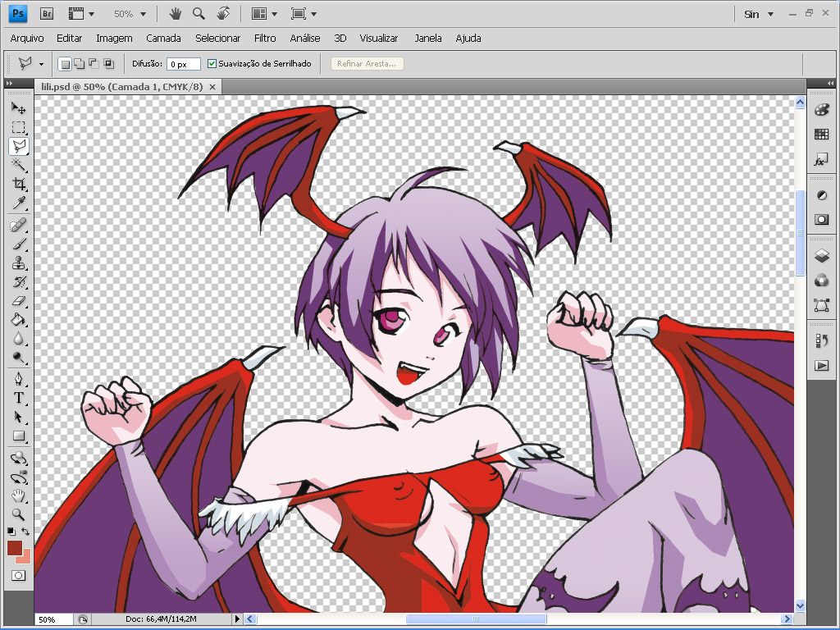Viewport: 840px width, 630px height.
Task: Open the Filtro menu
Action: [265, 38]
